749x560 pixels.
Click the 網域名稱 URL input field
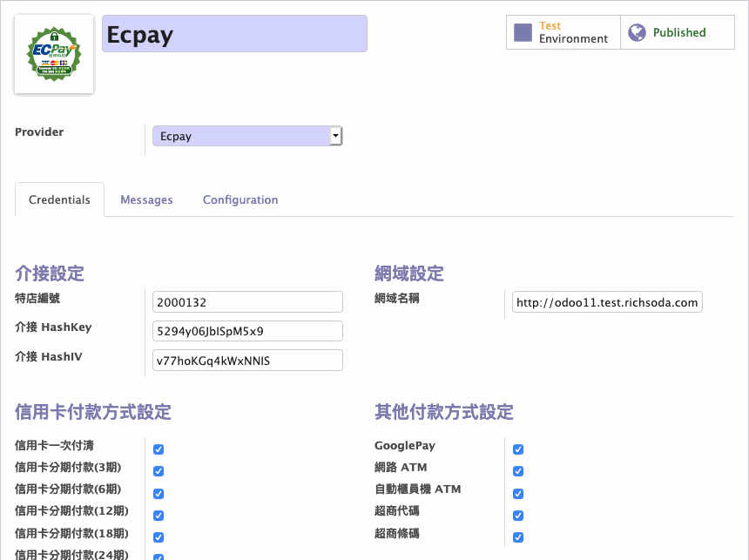607,302
